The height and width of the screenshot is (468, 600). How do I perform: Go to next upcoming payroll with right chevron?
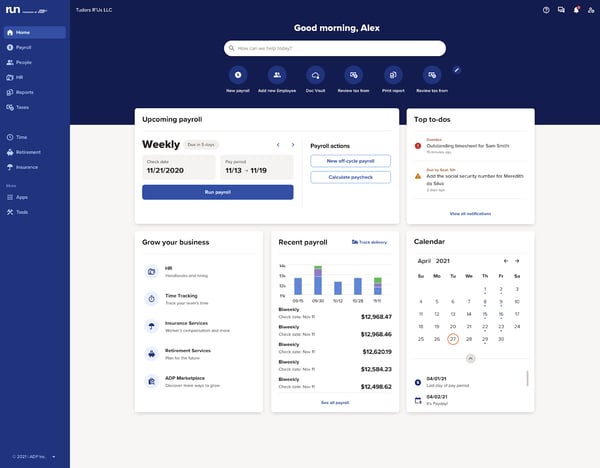[x=292, y=145]
